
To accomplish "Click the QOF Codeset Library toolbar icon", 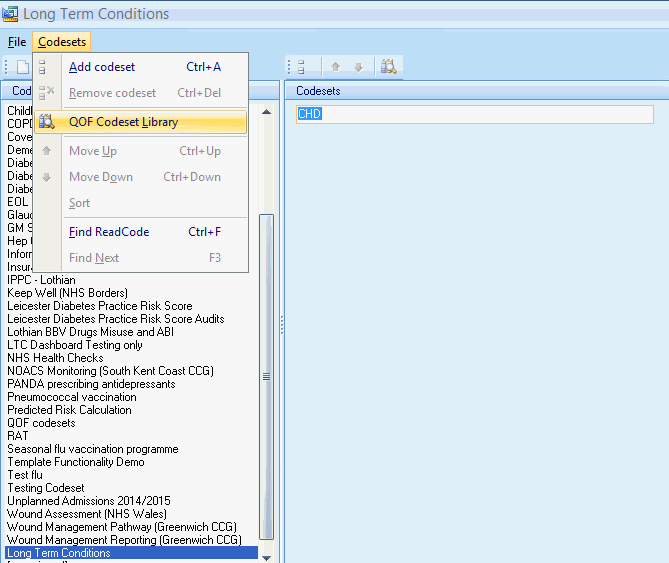I will tap(388, 67).
